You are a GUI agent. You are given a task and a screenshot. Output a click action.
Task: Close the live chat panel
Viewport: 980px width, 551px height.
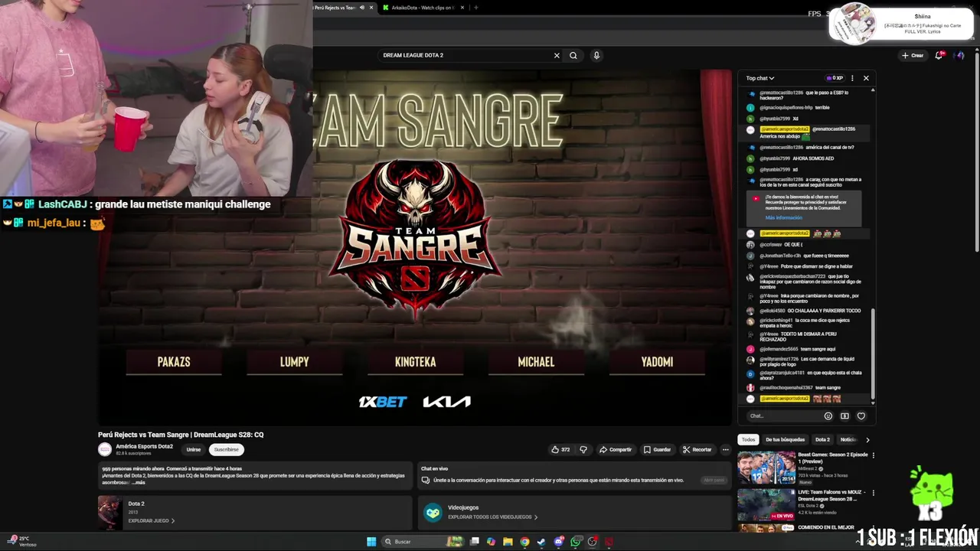(x=866, y=78)
